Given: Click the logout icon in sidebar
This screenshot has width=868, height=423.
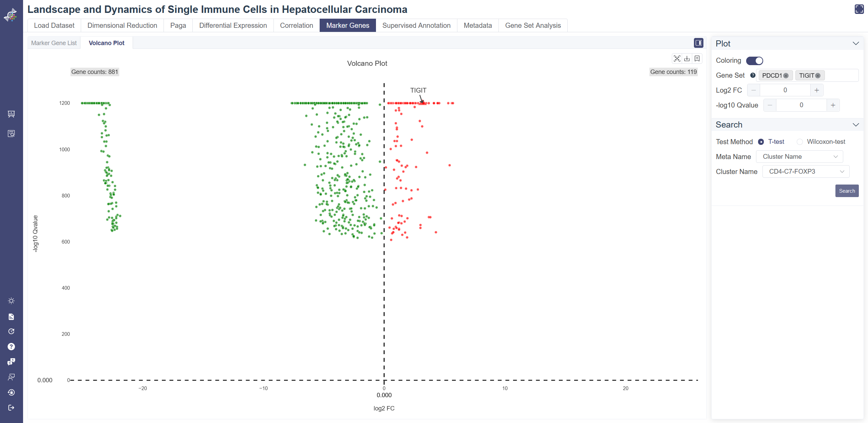Looking at the screenshot, I should tap(11, 407).
